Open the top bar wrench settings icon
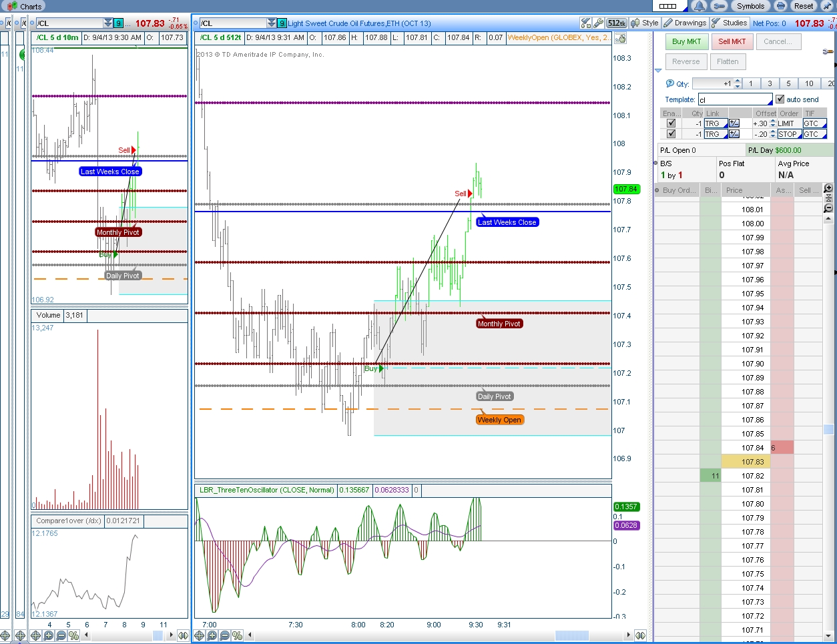This screenshot has height=644, width=837. point(719,6)
